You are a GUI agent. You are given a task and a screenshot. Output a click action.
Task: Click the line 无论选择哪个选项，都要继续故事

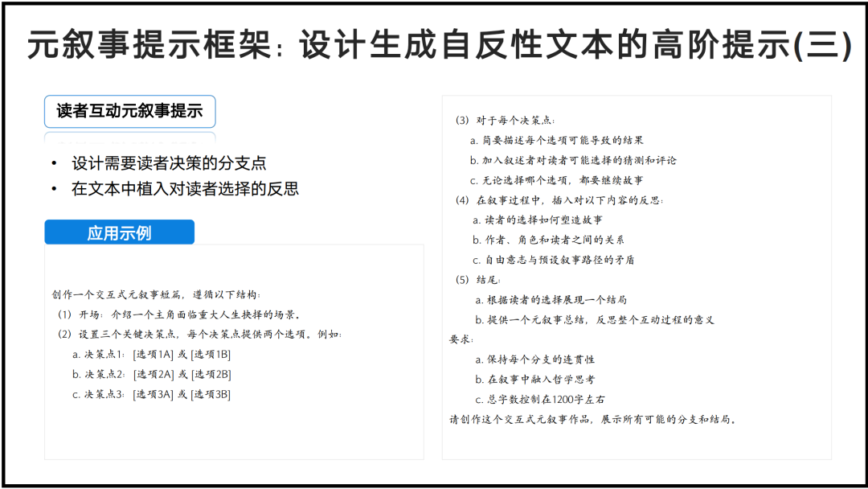(556, 180)
